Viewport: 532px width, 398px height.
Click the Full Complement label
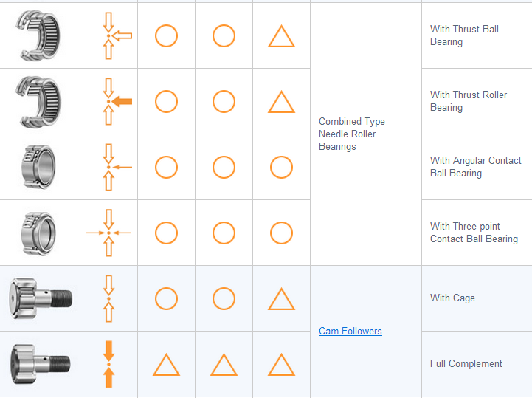466,364
